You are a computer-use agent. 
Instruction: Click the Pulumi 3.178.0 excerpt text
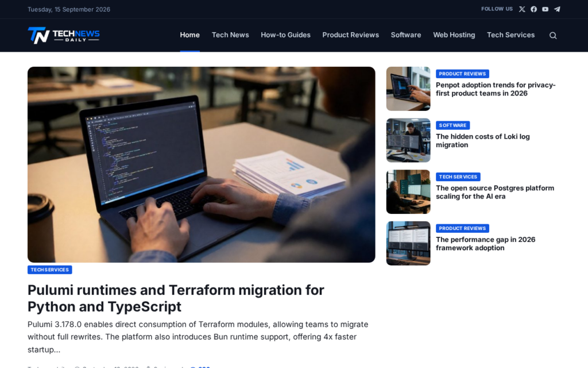198,337
